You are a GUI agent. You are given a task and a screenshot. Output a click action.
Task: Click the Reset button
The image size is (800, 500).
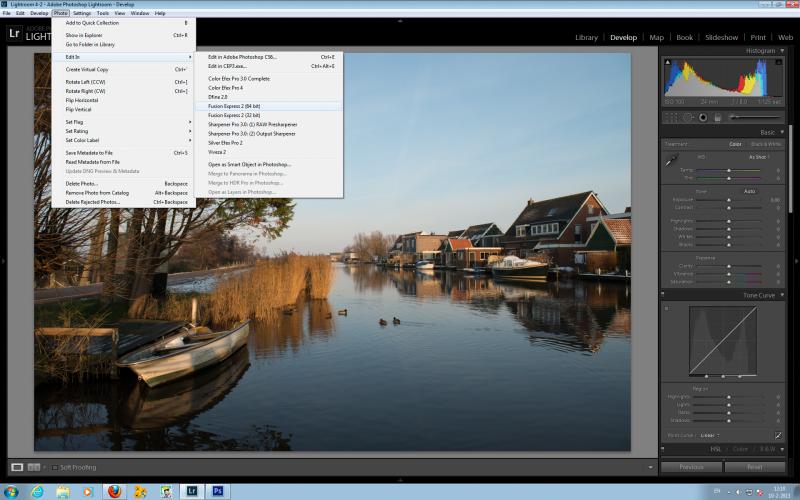[x=755, y=467]
